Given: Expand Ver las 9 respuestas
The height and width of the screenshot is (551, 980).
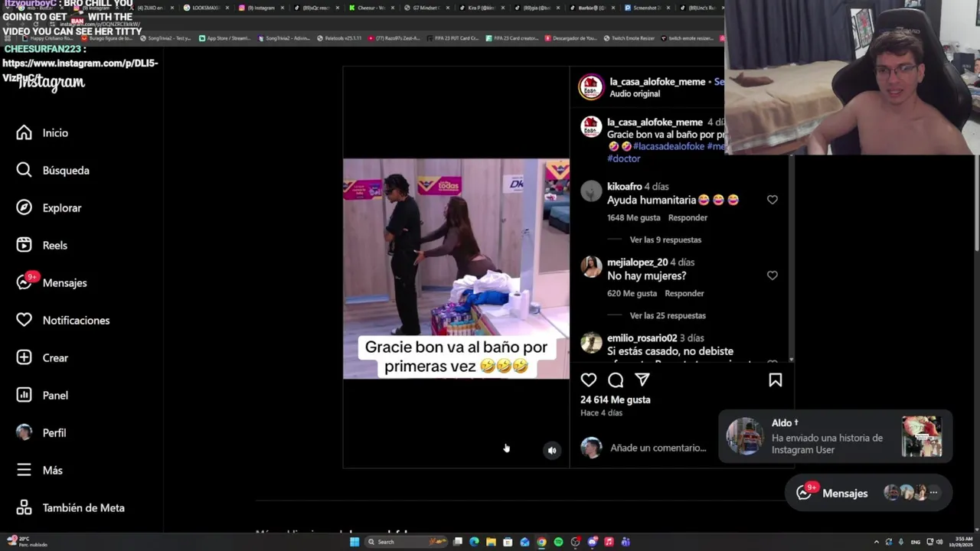Looking at the screenshot, I should tap(665, 240).
